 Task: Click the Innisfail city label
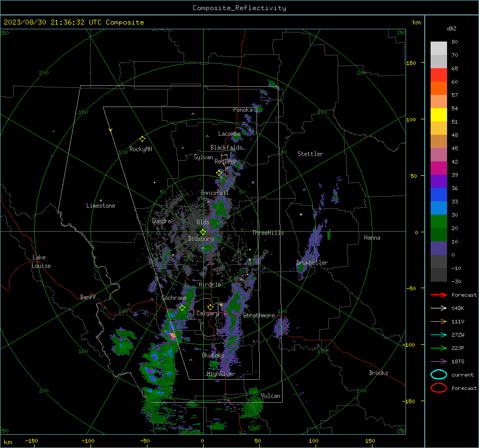(214, 193)
